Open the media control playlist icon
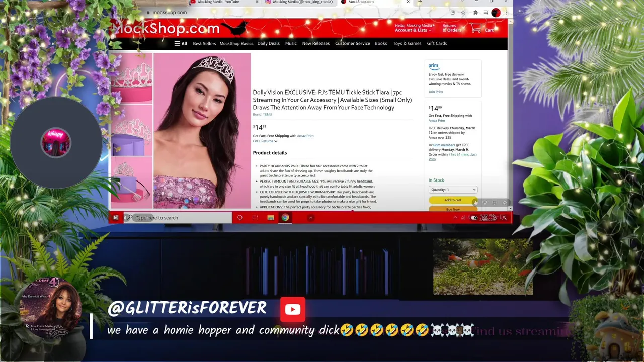This screenshot has width=644, height=362. (x=486, y=13)
